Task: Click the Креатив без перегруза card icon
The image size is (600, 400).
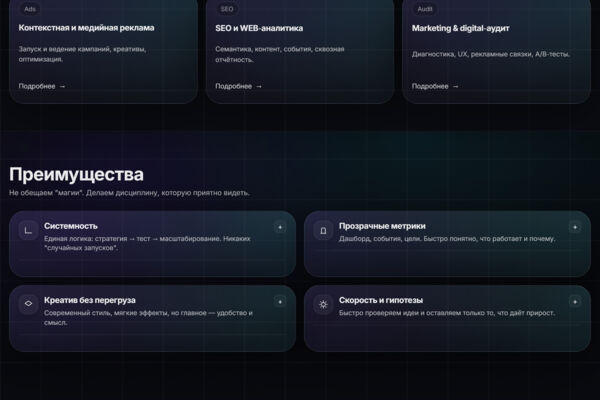Action: pos(28,304)
